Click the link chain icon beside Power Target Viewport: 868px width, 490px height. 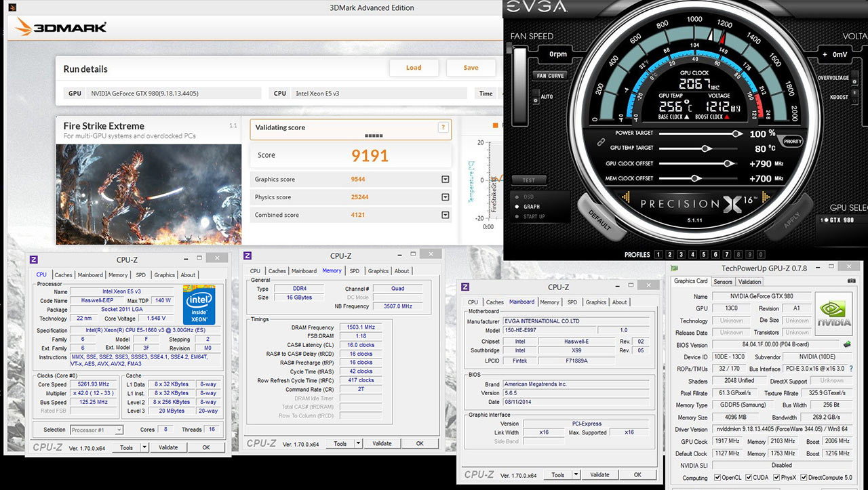pyautogui.click(x=600, y=143)
